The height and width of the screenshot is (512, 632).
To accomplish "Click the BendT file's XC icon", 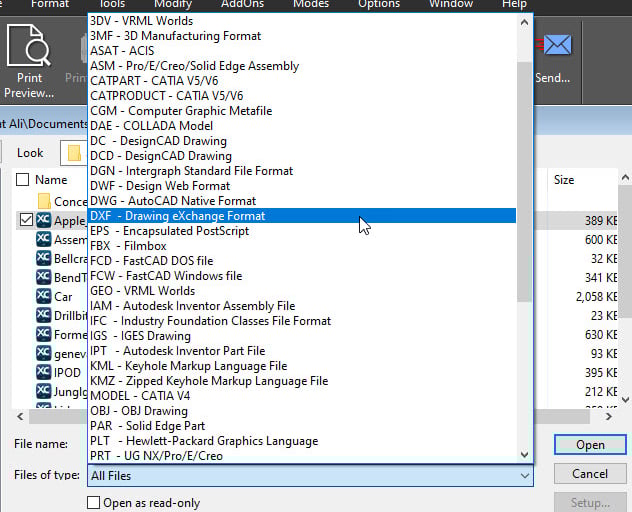I will click(44, 277).
